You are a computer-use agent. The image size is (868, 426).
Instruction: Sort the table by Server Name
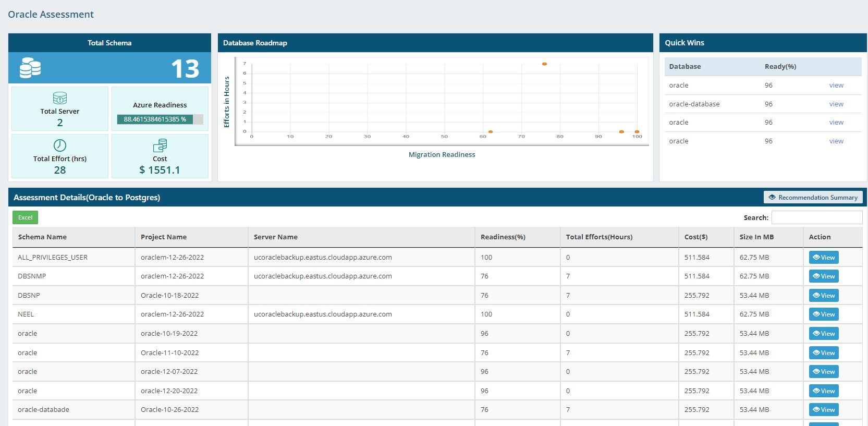click(x=361, y=237)
